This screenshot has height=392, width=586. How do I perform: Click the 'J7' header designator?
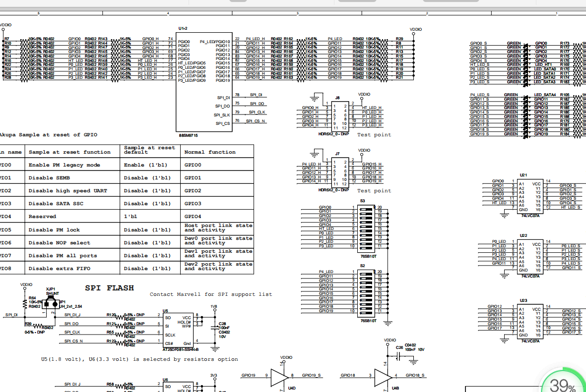pos(337,154)
